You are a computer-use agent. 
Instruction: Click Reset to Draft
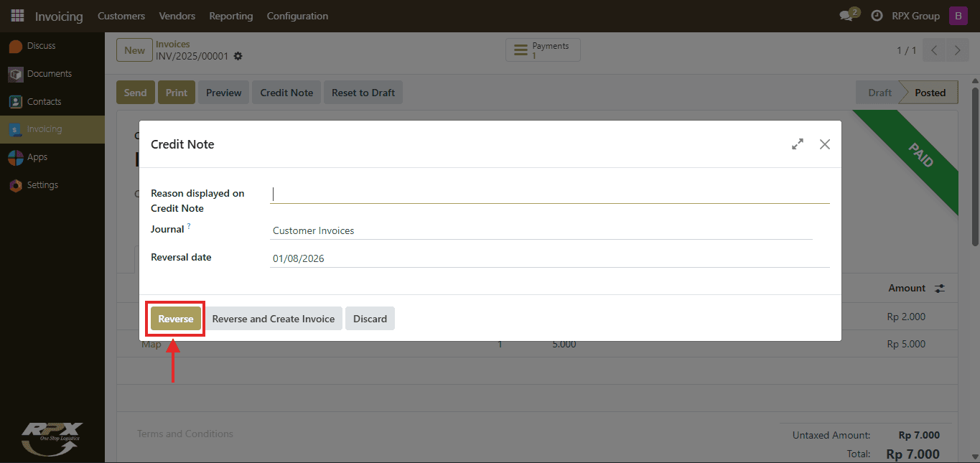(x=363, y=93)
